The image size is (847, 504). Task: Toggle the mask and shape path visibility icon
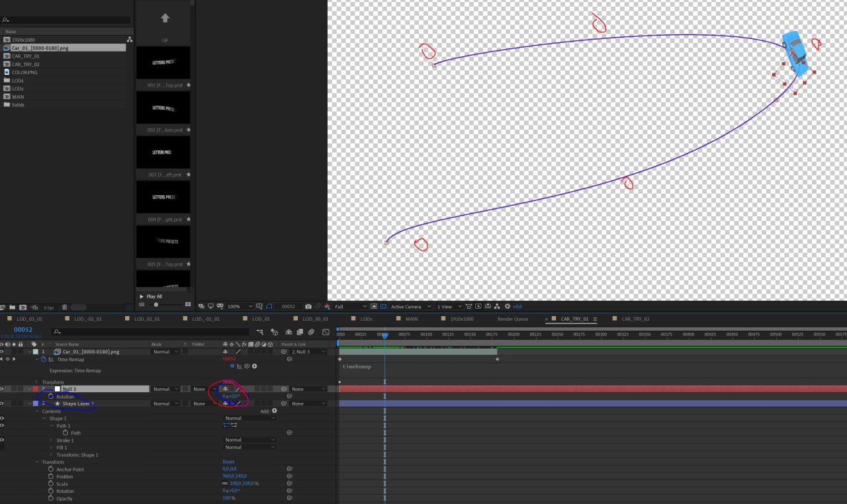(269, 306)
